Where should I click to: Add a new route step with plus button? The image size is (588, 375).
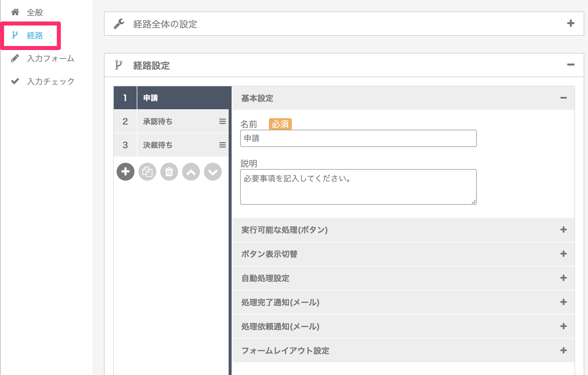click(x=126, y=172)
